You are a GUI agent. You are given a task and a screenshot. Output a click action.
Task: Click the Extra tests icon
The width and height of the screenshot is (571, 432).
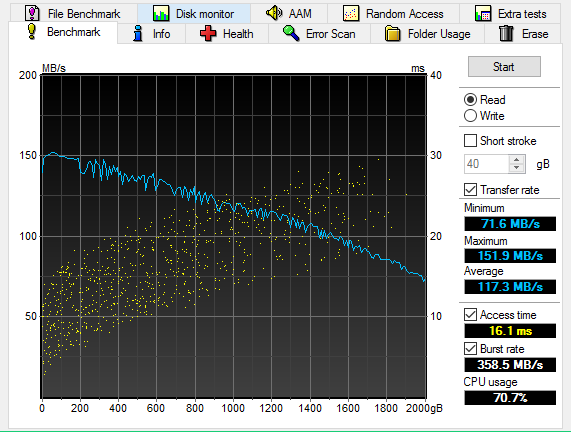[x=483, y=13]
